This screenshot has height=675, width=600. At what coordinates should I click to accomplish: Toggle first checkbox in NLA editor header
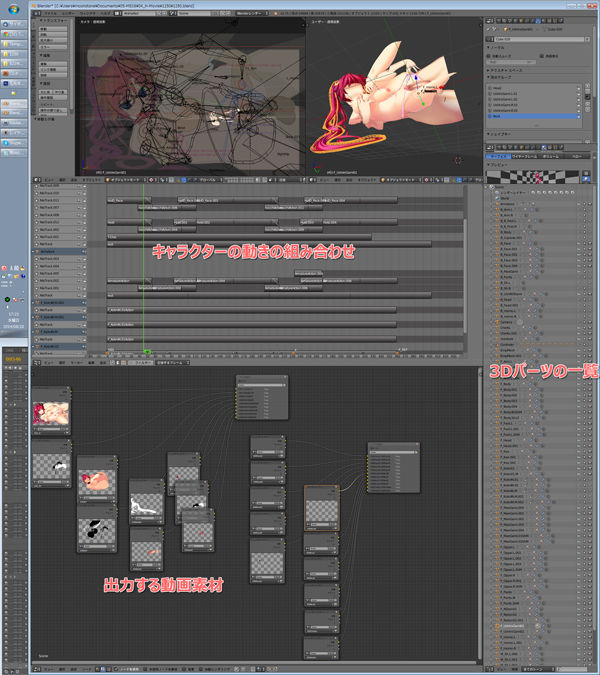click(112, 362)
